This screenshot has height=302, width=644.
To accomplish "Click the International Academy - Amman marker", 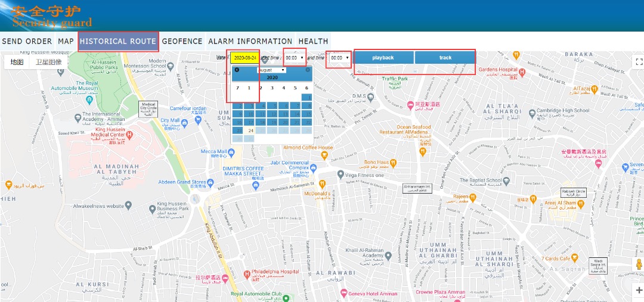I will [x=78, y=119].
